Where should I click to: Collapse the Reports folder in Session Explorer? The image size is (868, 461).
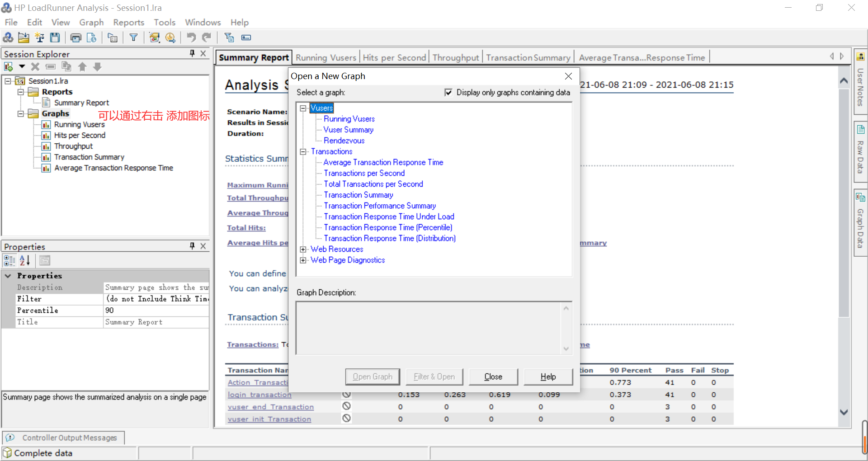(x=20, y=92)
